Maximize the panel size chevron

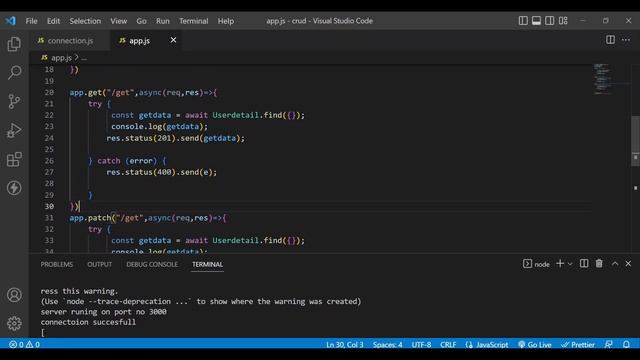(615, 264)
